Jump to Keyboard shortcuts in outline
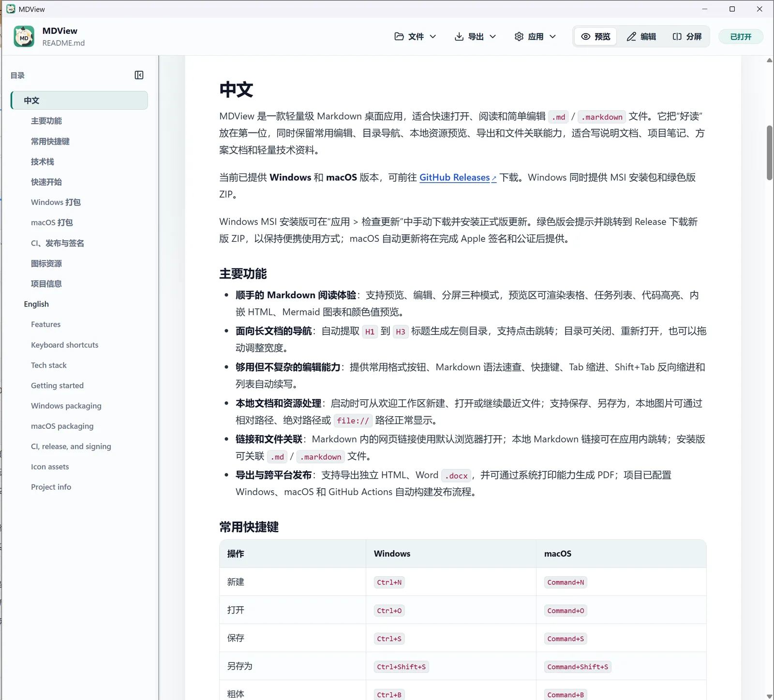Screen dimensions: 774x700 [65, 345]
